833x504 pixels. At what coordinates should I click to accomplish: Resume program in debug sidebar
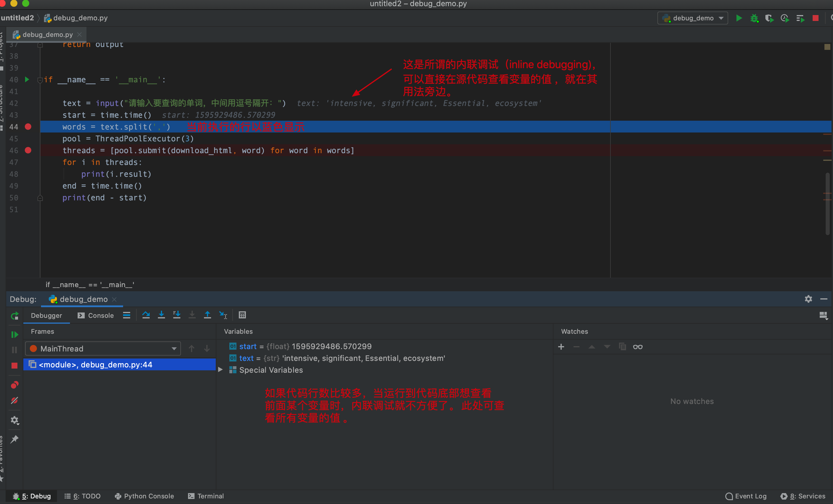14,334
